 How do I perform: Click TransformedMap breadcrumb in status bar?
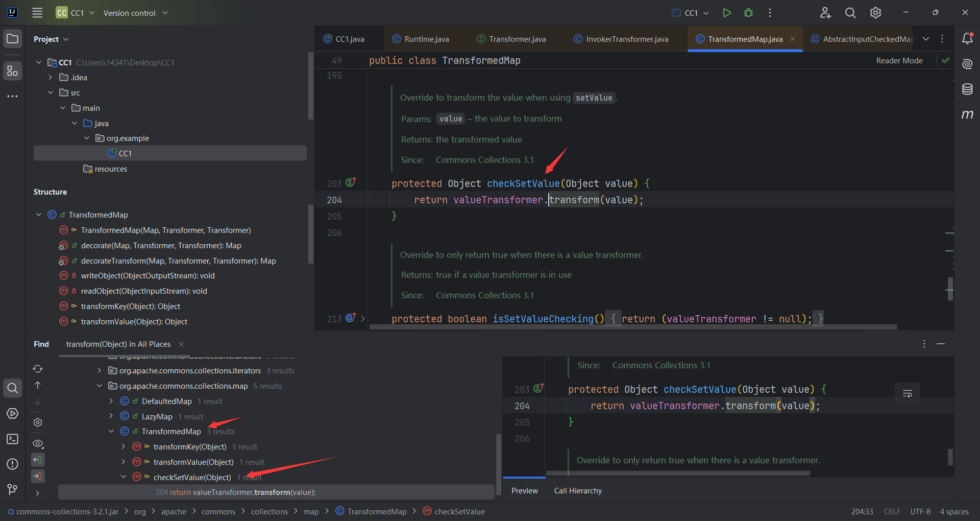click(x=371, y=511)
